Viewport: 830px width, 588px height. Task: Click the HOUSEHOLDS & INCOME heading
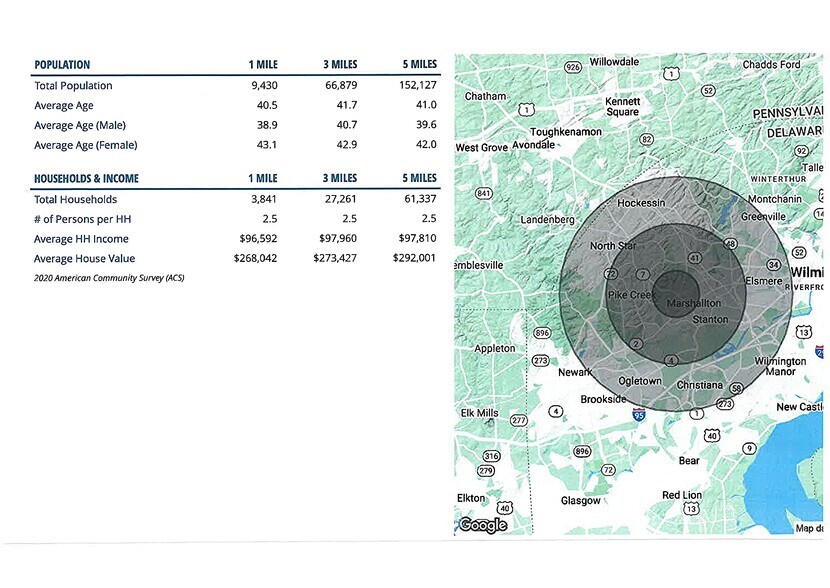click(x=86, y=179)
